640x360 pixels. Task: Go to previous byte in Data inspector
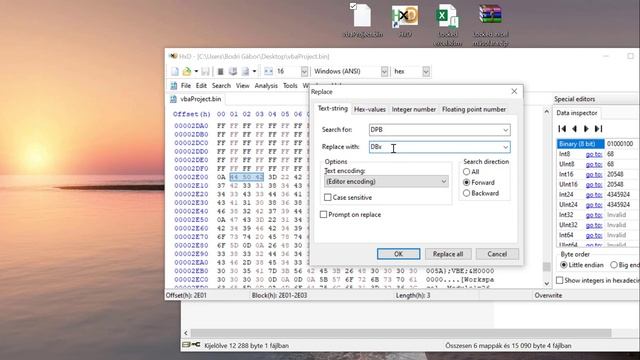[574, 129]
